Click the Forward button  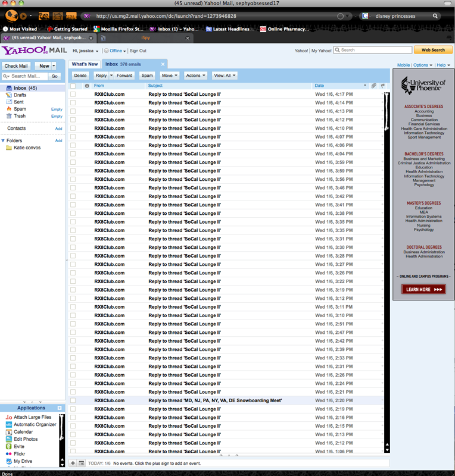[124, 76]
